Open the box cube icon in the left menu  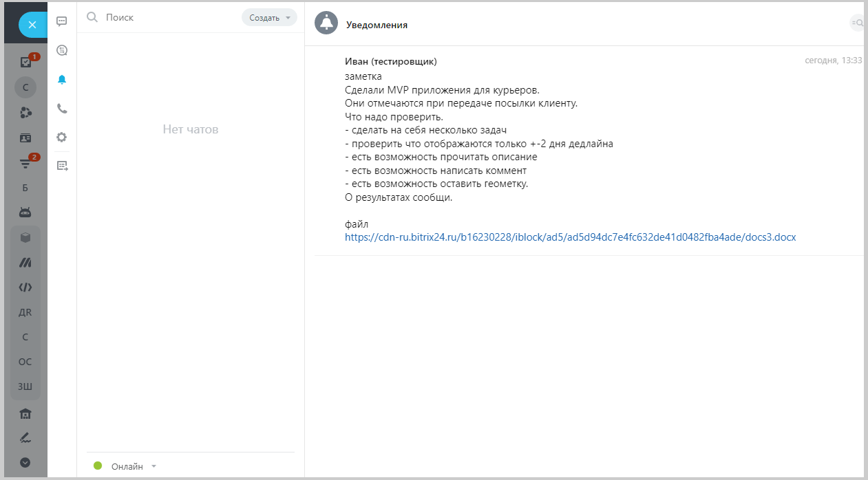[25, 238]
